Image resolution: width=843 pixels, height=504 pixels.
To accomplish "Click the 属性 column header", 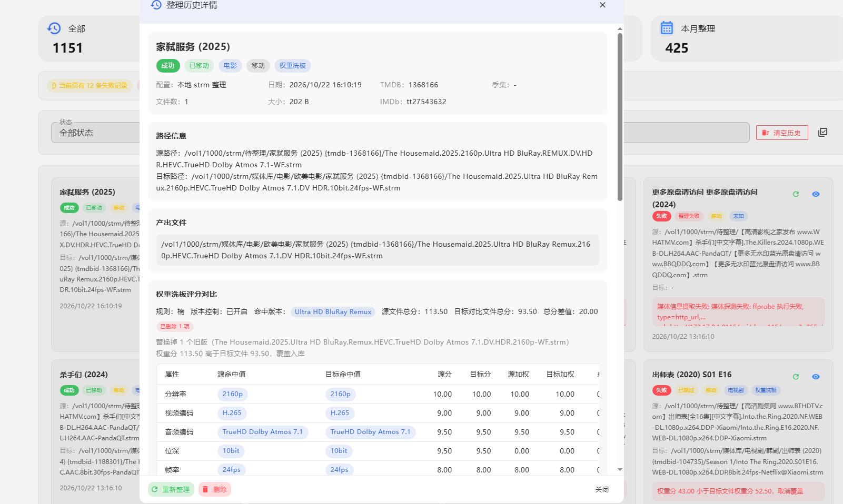I will 172,374.
